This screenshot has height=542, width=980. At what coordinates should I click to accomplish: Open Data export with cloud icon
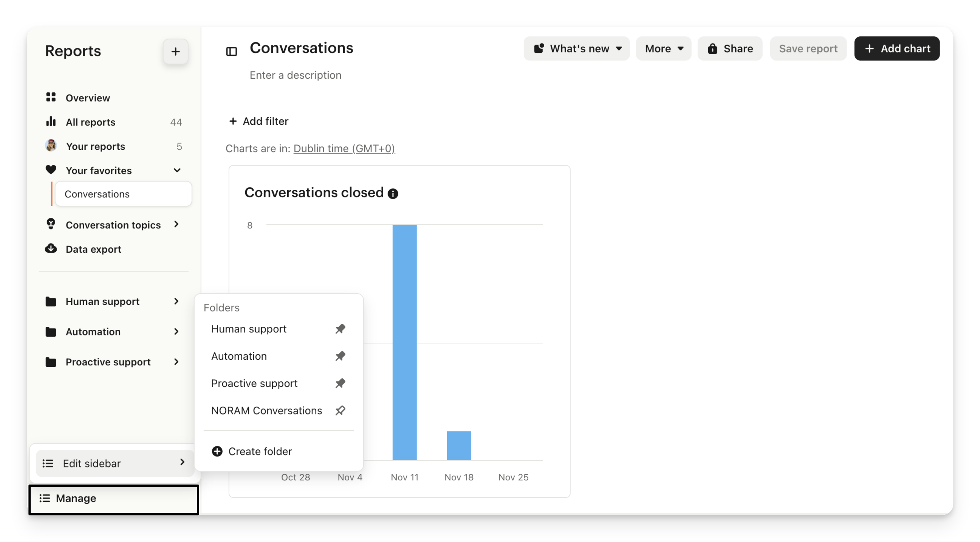pos(51,249)
